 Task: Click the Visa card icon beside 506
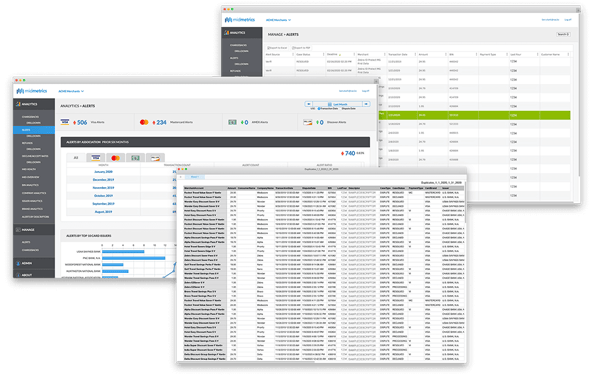[65, 122]
